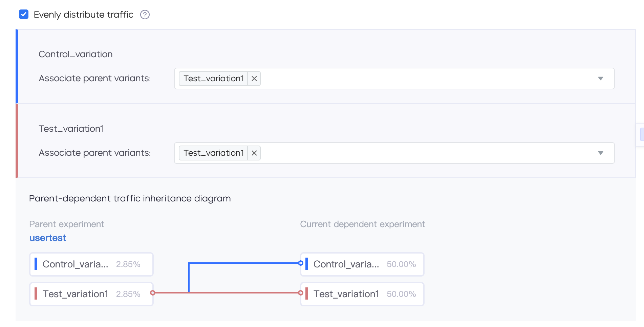This screenshot has width=644, height=327.
Task: Focus Test_variation1 associate parent variants field
Action: pos(394,153)
